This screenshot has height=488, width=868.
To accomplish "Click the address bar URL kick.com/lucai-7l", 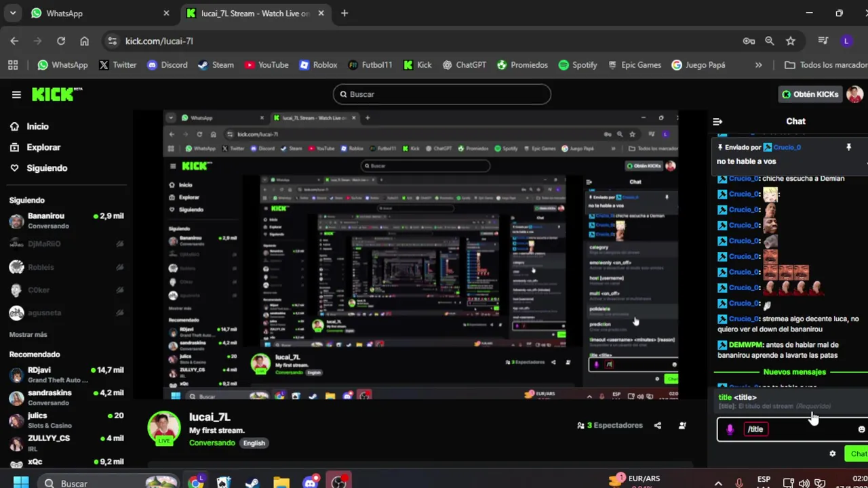I will coord(159,41).
